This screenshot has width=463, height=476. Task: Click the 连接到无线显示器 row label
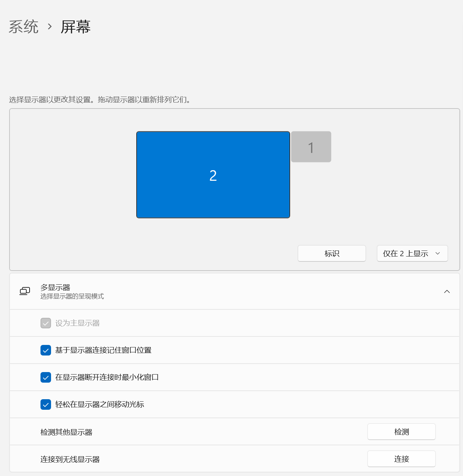70,459
